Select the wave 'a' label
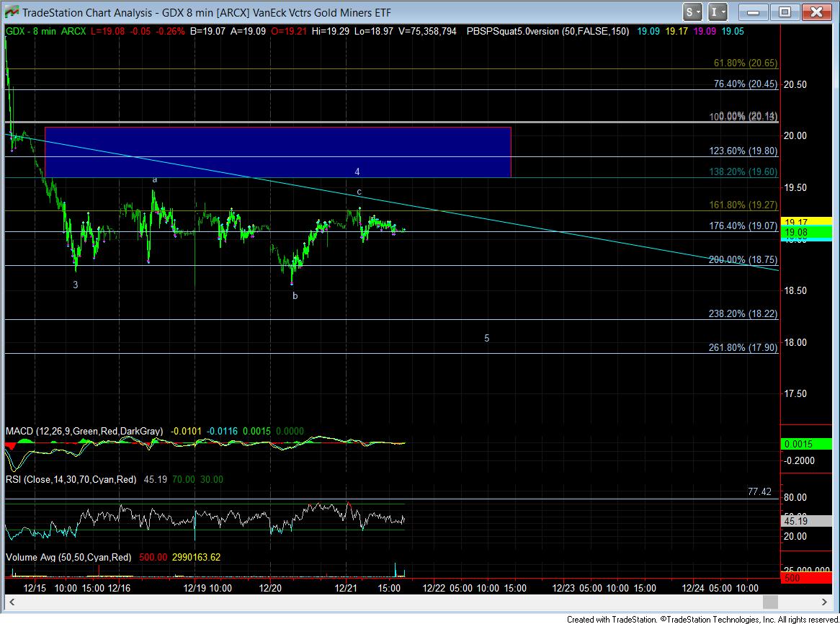This screenshot has height=624, width=840. 155,180
